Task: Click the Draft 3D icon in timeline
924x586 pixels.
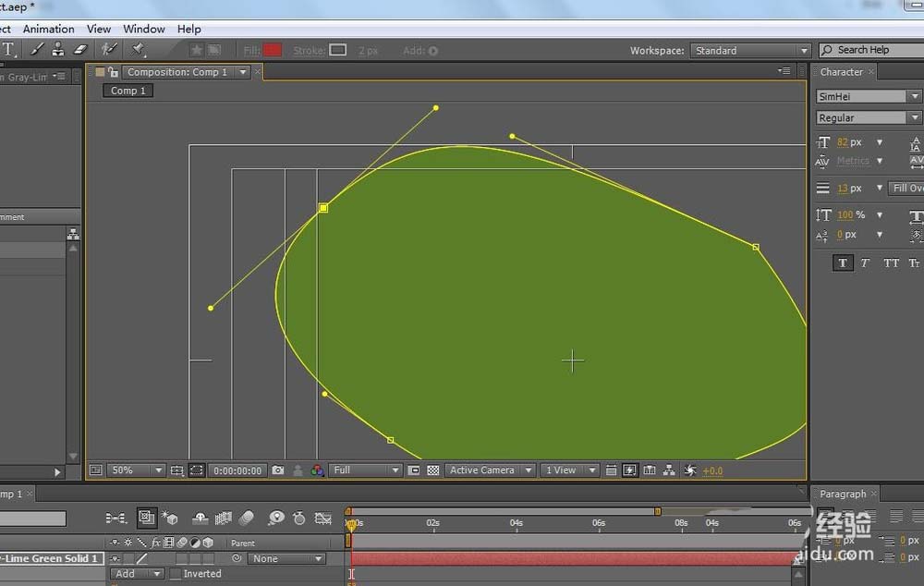Action: (170, 519)
